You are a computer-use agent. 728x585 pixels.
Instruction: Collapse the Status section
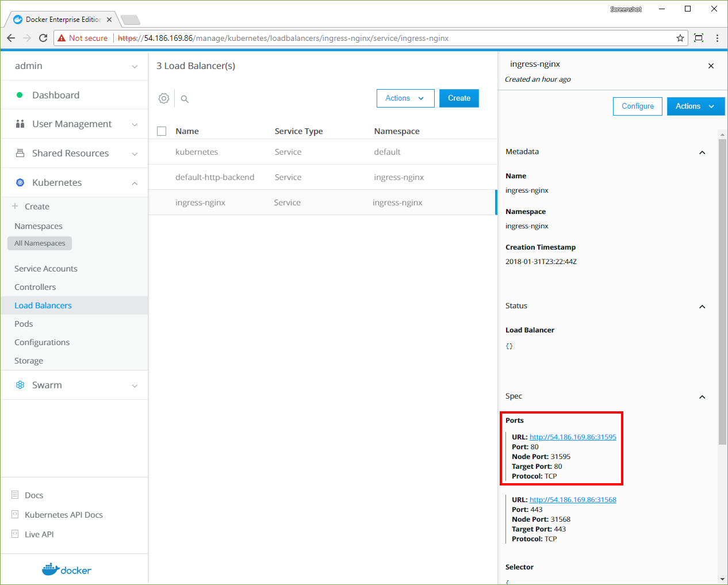[x=702, y=307]
